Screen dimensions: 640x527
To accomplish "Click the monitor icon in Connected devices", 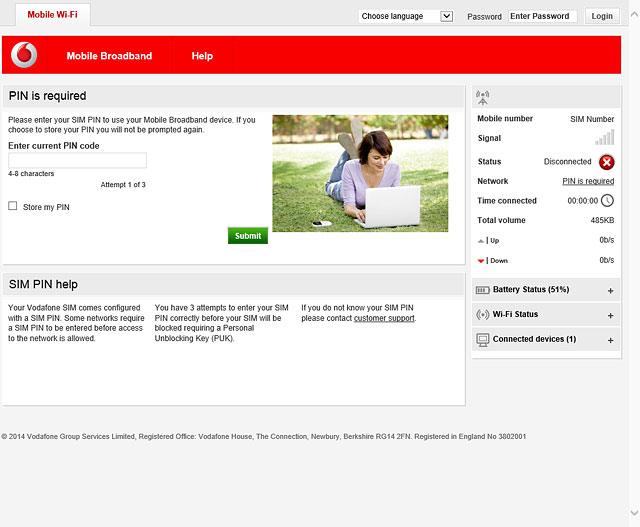I will click(482, 340).
